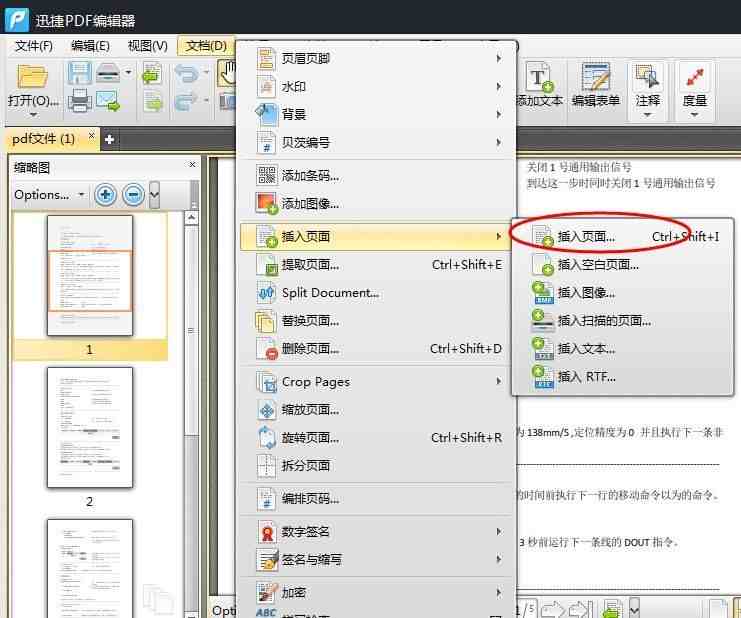
Task: Click the undo arrow icon
Action: tap(186, 73)
